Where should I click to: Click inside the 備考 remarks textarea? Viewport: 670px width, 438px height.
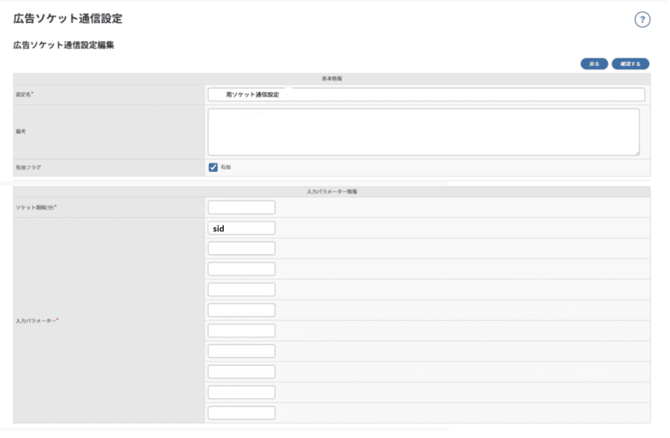pos(423,132)
